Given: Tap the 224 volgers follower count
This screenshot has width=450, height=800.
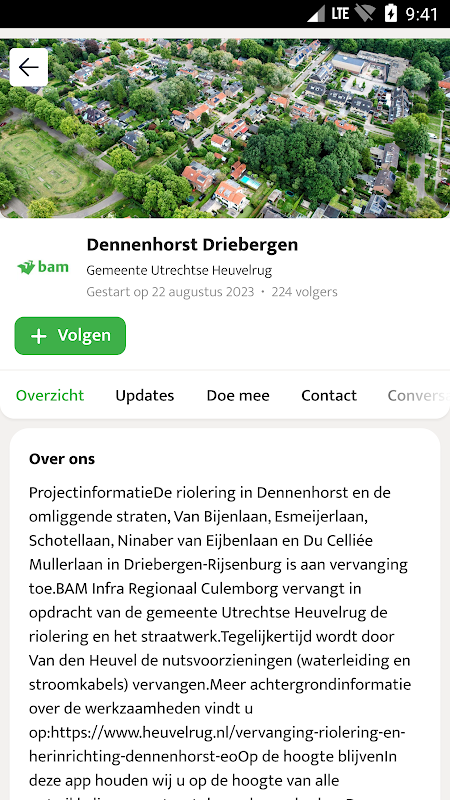Looking at the screenshot, I should point(305,292).
